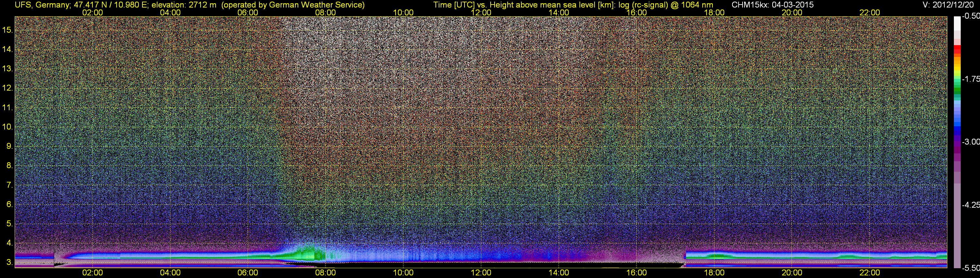Click the 18:00 label on bottom time axis
The width and height of the screenshot is (980, 278).
click(714, 273)
